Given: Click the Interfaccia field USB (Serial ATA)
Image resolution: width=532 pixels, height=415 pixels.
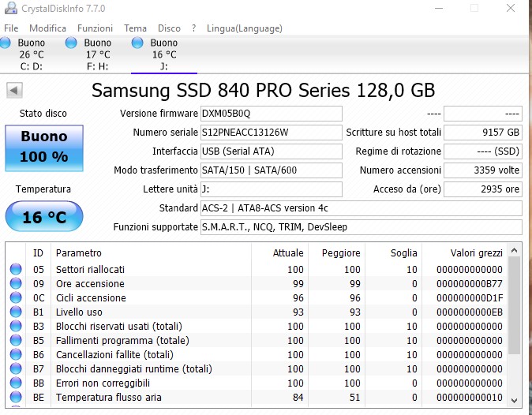Looking at the screenshot, I should [x=271, y=151].
